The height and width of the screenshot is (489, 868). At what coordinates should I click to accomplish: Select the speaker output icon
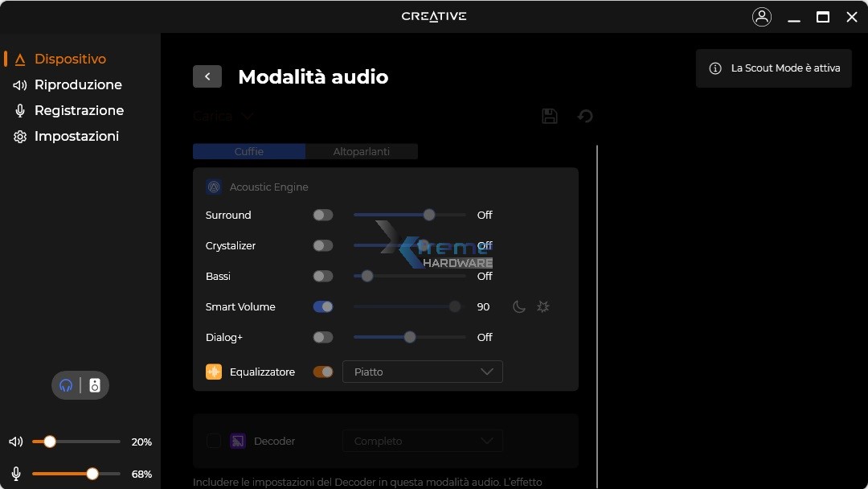click(95, 385)
